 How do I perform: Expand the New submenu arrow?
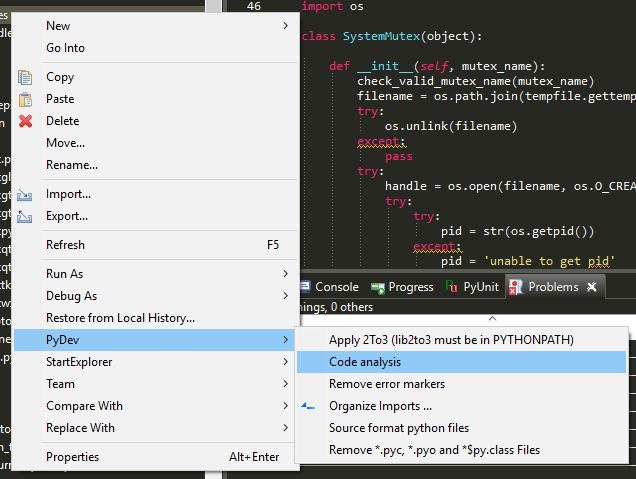[x=286, y=26]
